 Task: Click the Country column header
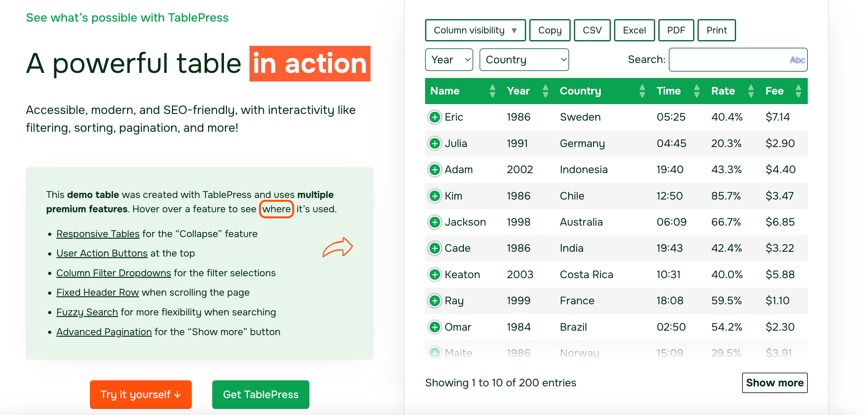tap(580, 91)
